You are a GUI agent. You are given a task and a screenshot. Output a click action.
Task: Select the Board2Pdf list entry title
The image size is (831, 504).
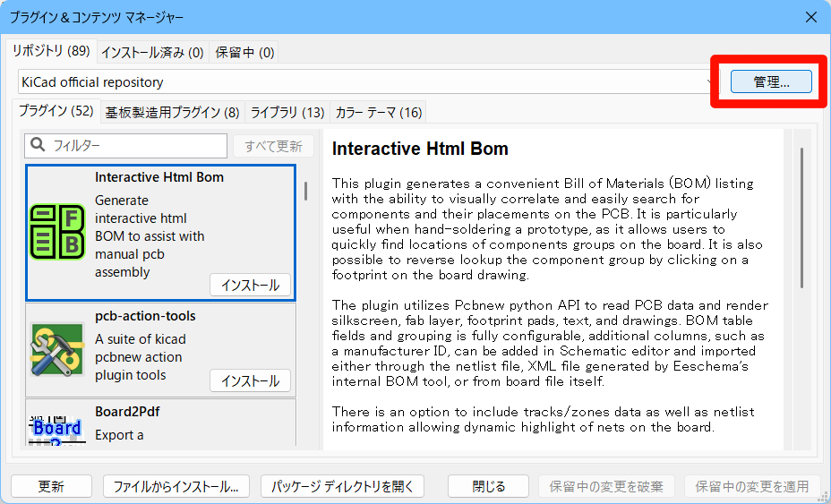tap(127, 412)
